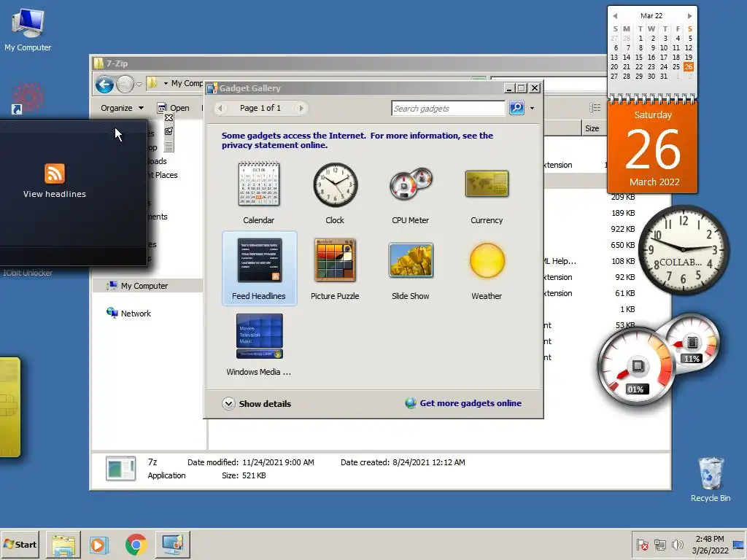Viewport: 747px width, 560px height.
Task: Click Page 1 of 1 label
Action: [x=260, y=108]
